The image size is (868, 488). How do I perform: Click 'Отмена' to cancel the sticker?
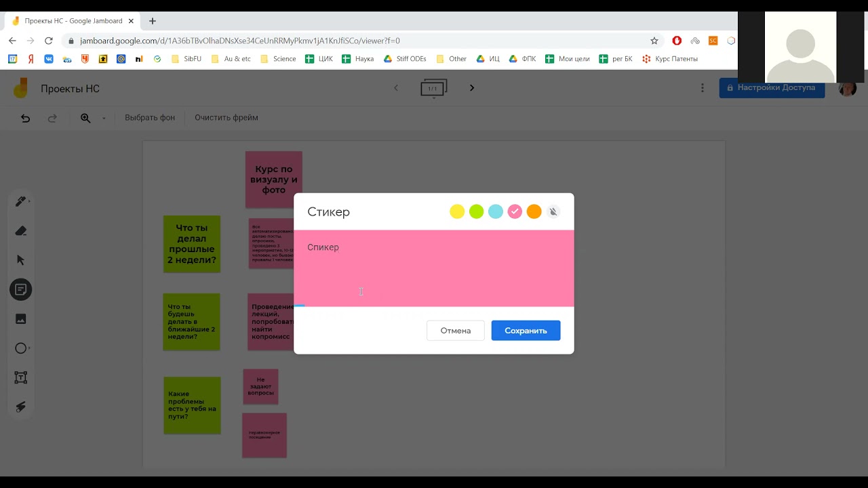[456, 331]
